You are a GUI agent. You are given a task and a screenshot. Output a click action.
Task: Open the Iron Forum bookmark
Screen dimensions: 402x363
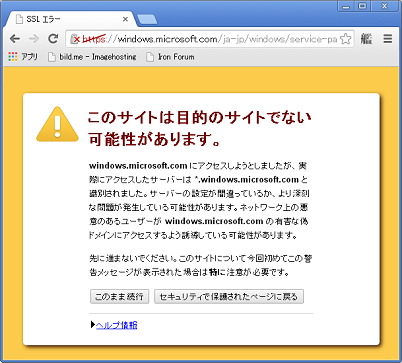click(170, 57)
